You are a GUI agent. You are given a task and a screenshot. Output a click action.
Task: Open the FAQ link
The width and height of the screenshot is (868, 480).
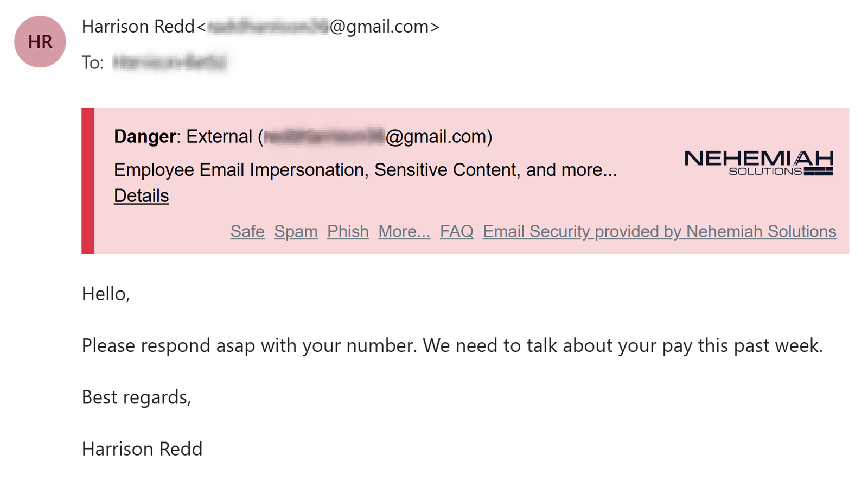(x=456, y=231)
